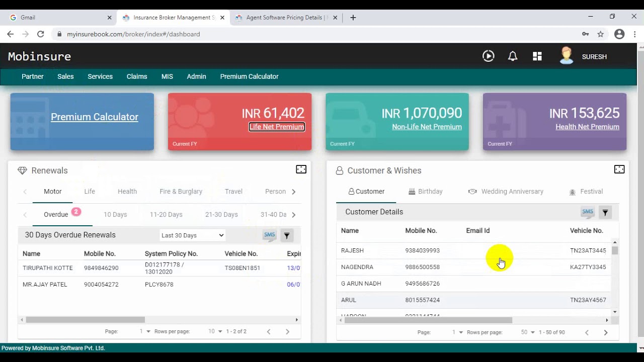The width and height of the screenshot is (644, 362).
Task: Open a new browser tab
Action: pos(353,17)
